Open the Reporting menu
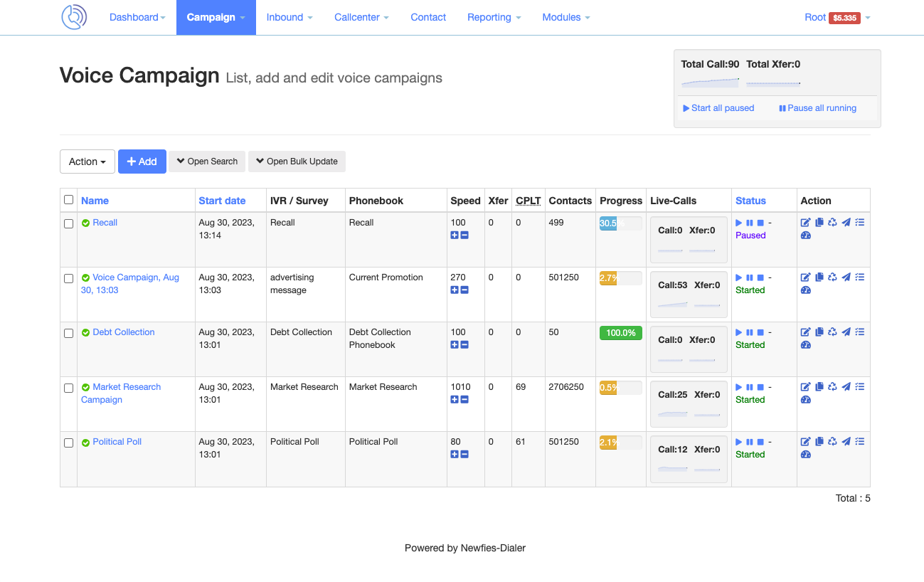Image resolution: width=924 pixels, height=582 pixels. [x=494, y=17]
